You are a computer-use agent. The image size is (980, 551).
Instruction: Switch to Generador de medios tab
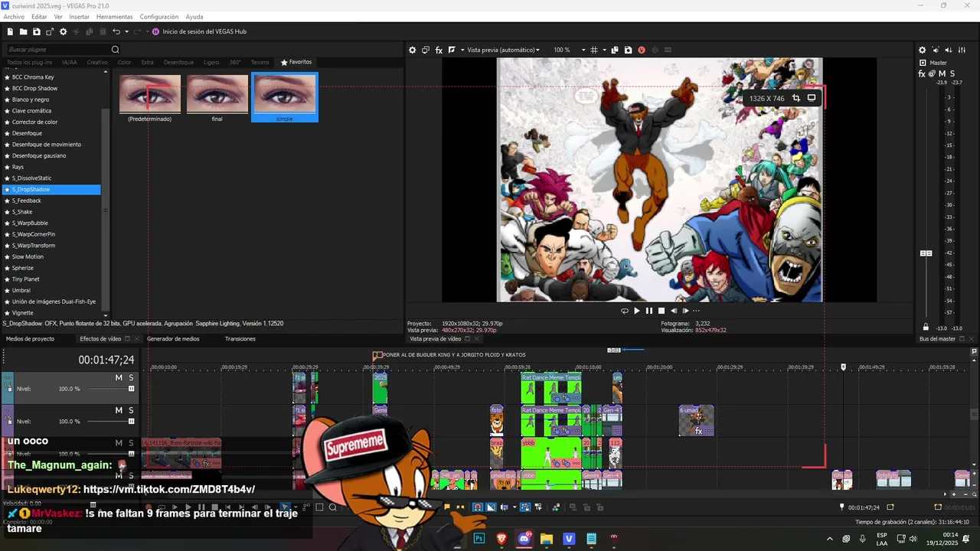tap(173, 339)
